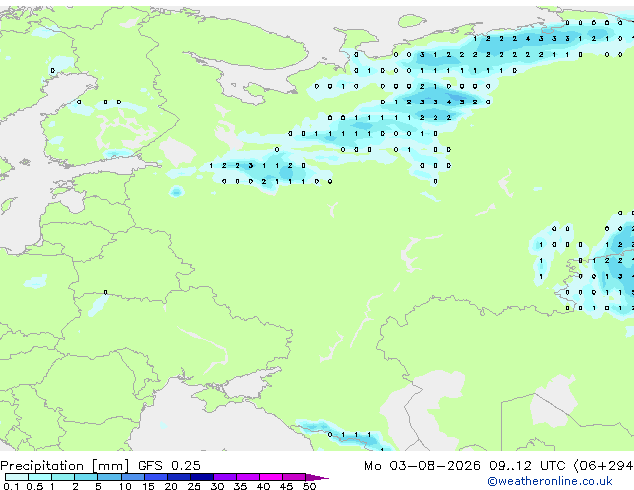The height and width of the screenshot is (490, 634).
Task: Click the "GFS 0.25" model label
Action: [x=169, y=466]
